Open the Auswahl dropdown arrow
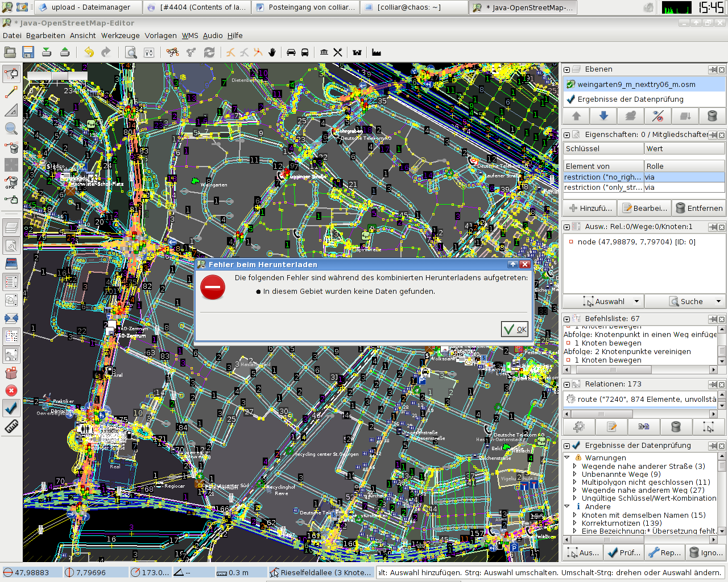This screenshot has width=728, height=582. click(x=636, y=302)
